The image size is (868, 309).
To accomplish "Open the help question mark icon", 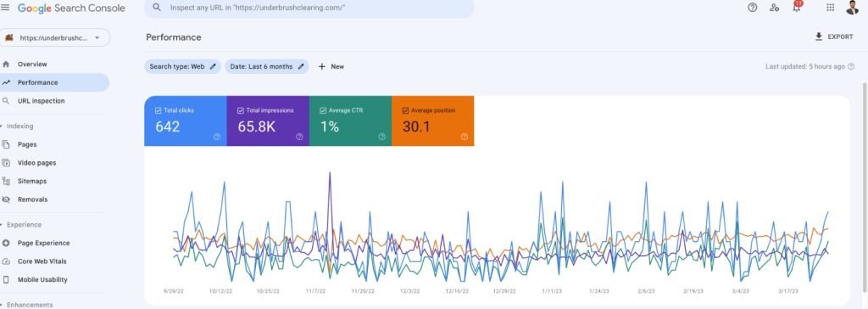I will point(753,8).
